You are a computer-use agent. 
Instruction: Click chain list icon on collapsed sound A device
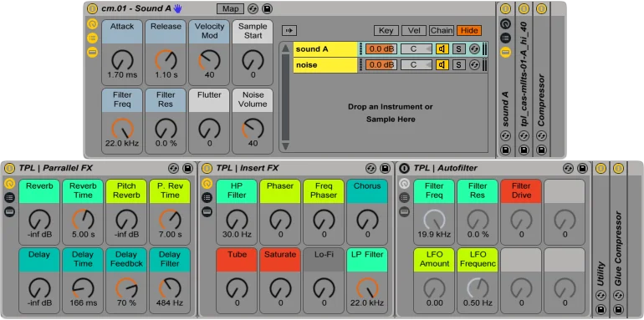pyautogui.click(x=506, y=38)
